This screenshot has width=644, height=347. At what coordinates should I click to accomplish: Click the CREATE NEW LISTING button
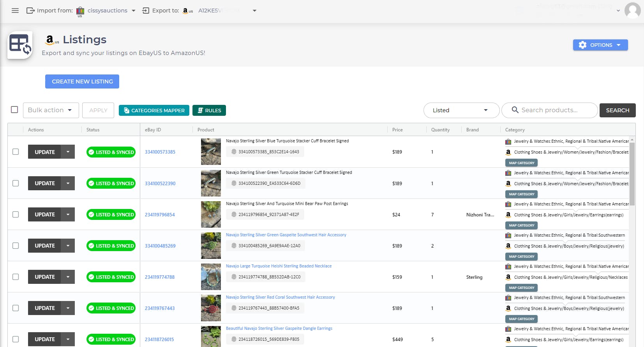tap(82, 81)
